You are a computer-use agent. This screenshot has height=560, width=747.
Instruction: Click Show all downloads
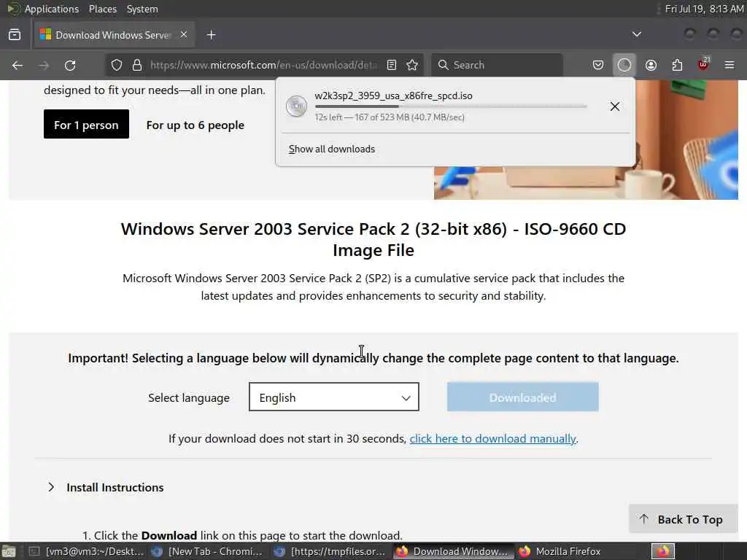point(332,149)
